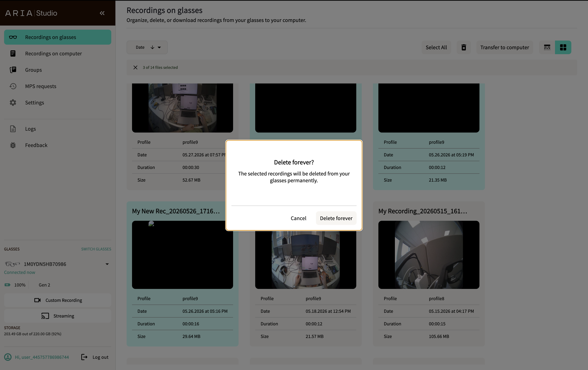This screenshot has height=370, width=588.
Task: Click the user avatar icon
Action: [x=8, y=357]
